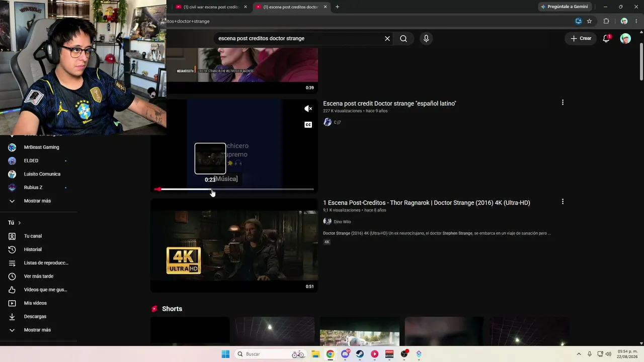Open the C j7 channel link
The image size is (644, 362).
point(337,122)
